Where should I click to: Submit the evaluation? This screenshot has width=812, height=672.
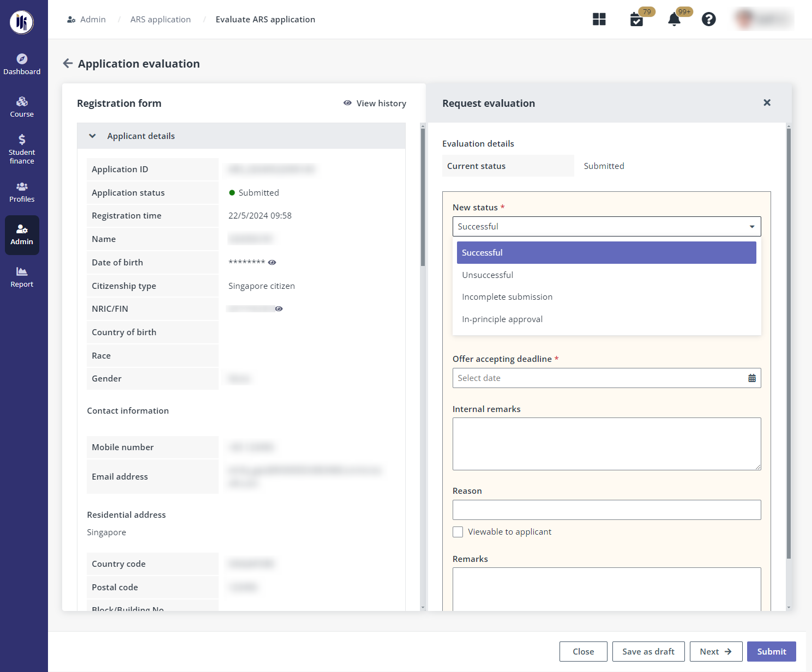[x=772, y=652]
